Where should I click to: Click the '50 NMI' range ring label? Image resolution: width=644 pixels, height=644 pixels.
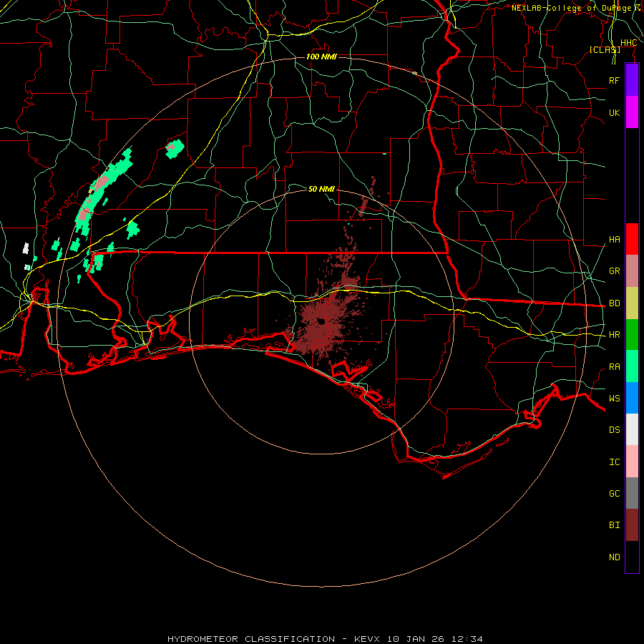[x=321, y=189]
